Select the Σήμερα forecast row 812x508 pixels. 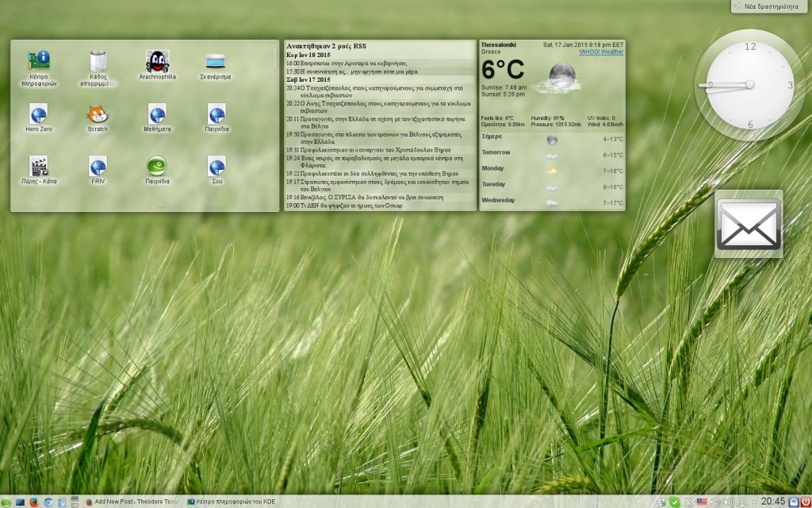553,138
